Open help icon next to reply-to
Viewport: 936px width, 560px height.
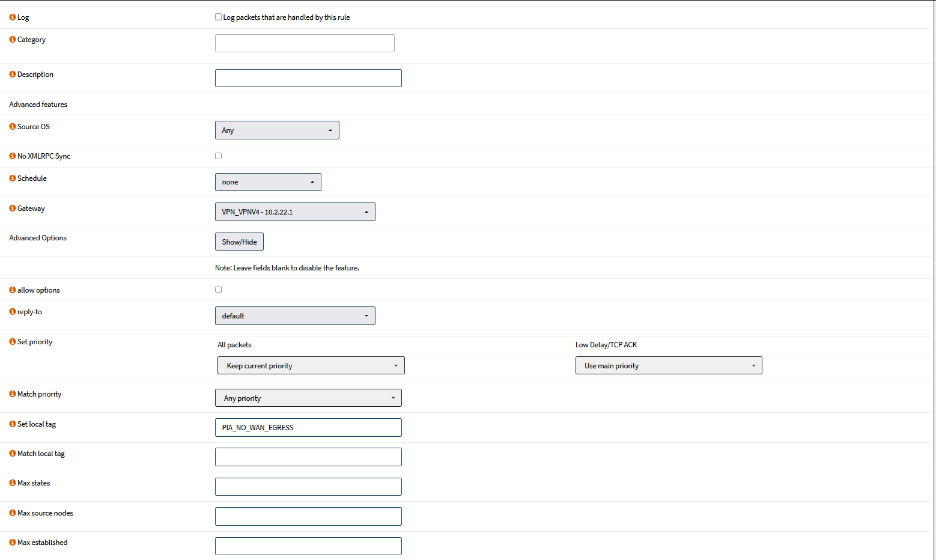tap(13, 312)
